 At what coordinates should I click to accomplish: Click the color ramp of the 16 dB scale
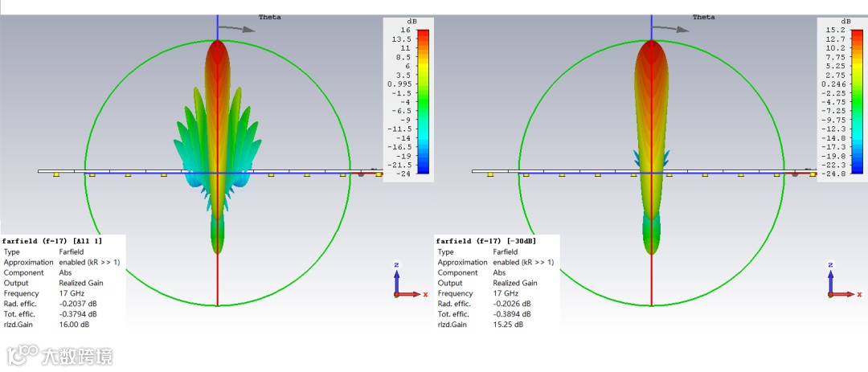(x=424, y=102)
